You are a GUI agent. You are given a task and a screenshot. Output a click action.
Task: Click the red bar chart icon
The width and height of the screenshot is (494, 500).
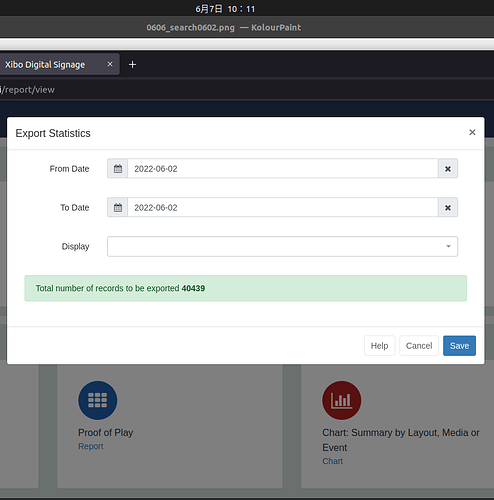tap(342, 400)
